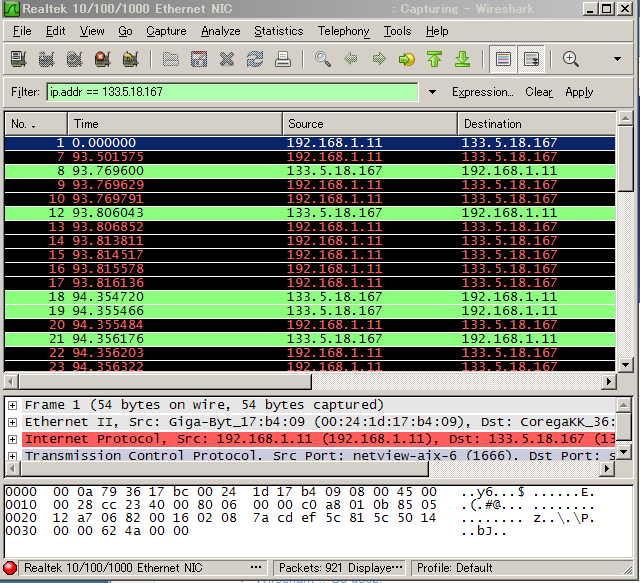Close this capture file X icon
Screen dimensions: 640x583
pyautogui.click(x=227, y=59)
